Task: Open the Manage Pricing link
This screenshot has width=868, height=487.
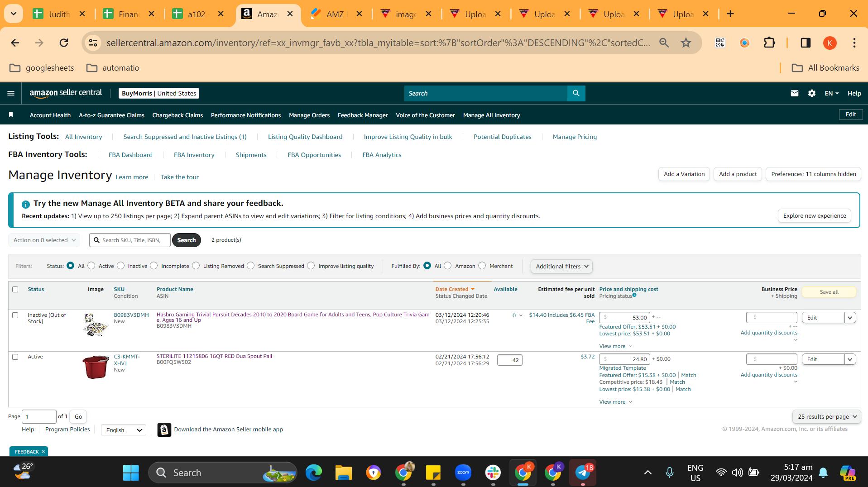Action: [575, 137]
